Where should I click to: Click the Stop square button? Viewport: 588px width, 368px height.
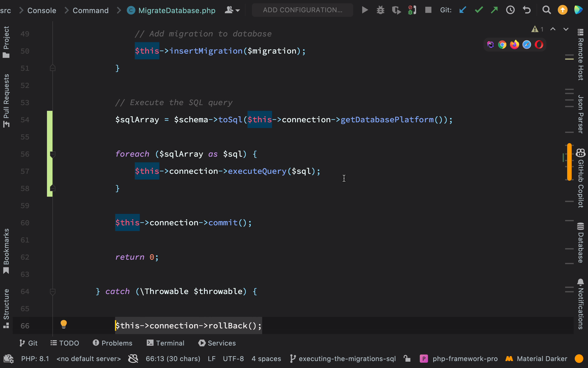[428, 10]
